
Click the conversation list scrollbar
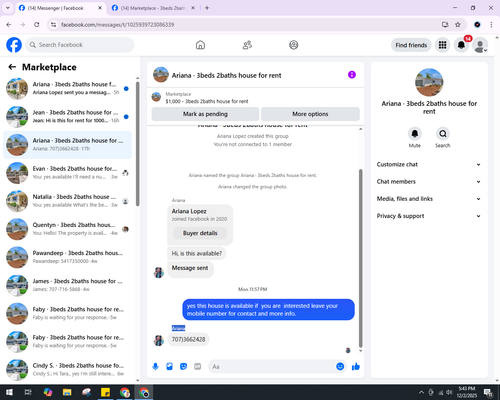click(x=137, y=143)
